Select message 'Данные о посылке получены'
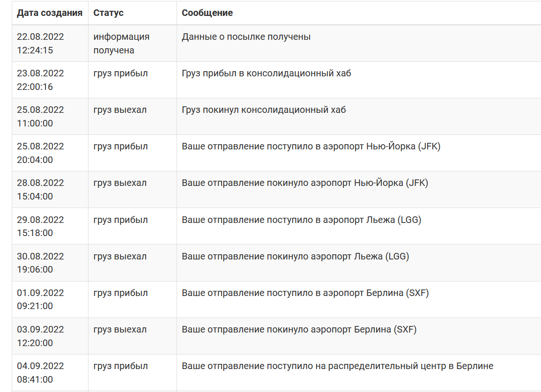Screen dimensions: 541x392 [246, 37]
